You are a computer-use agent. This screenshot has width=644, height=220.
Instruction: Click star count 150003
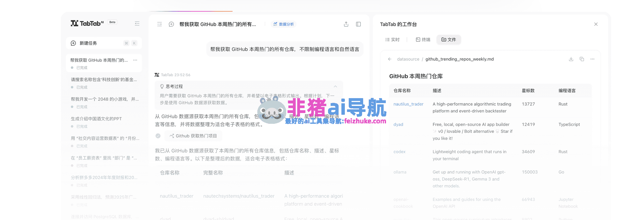(x=530, y=172)
